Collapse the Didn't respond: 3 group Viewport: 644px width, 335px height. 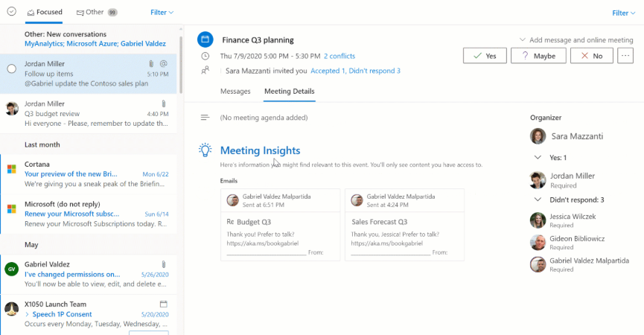click(538, 200)
